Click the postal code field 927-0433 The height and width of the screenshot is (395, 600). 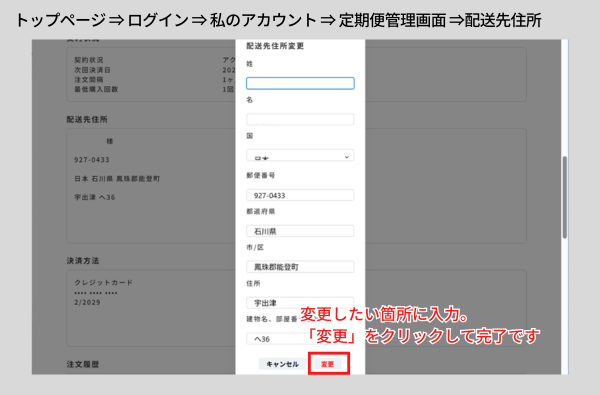pyautogui.click(x=300, y=195)
